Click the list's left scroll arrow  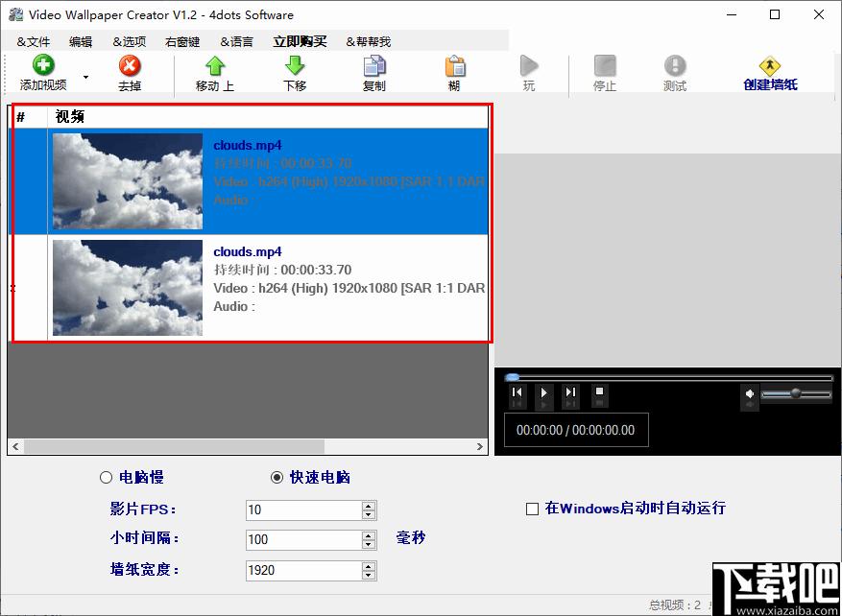click(x=15, y=446)
